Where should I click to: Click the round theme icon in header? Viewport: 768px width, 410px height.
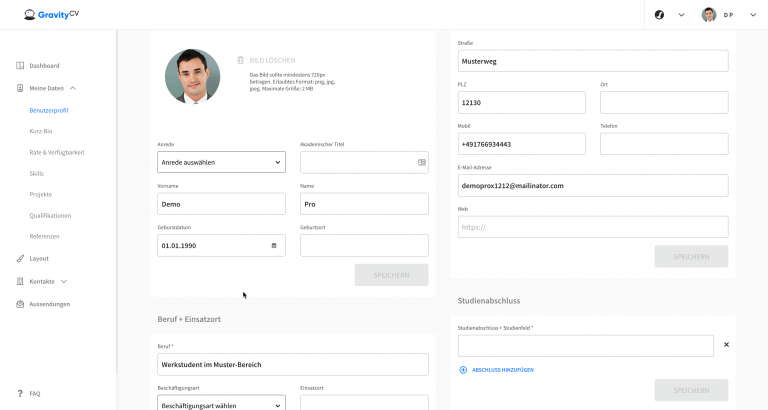point(660,15)
